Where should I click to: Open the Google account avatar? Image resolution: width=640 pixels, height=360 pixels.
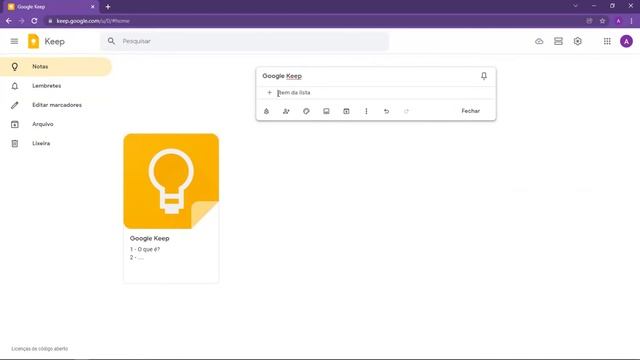pos(626,41)
